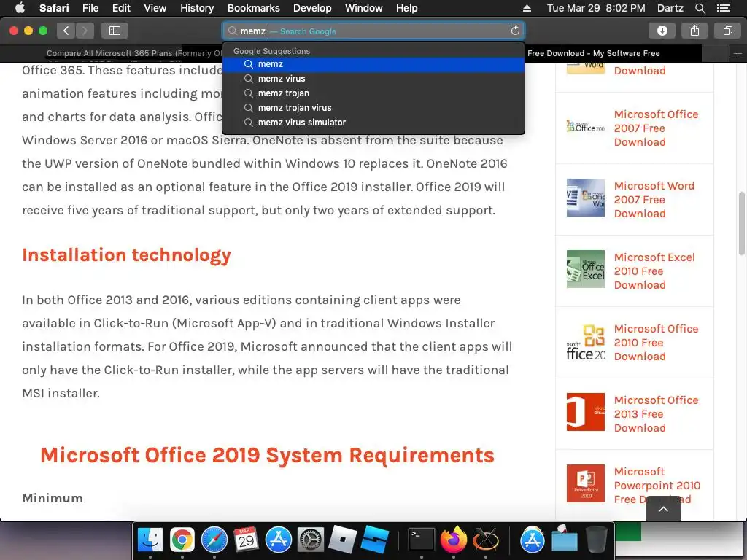Click the 'Installation technology' heading
Viewport: 747px width, 560px height.
[126, 255]
